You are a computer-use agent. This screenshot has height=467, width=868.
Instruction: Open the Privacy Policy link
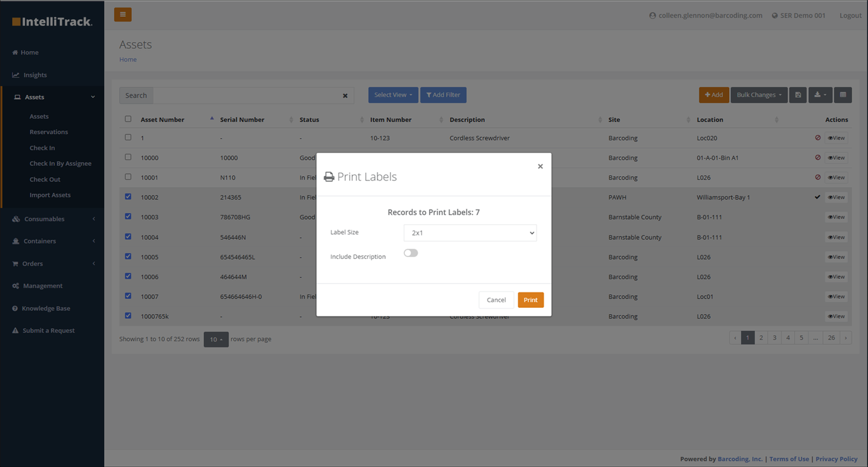(x=836, y=459)
